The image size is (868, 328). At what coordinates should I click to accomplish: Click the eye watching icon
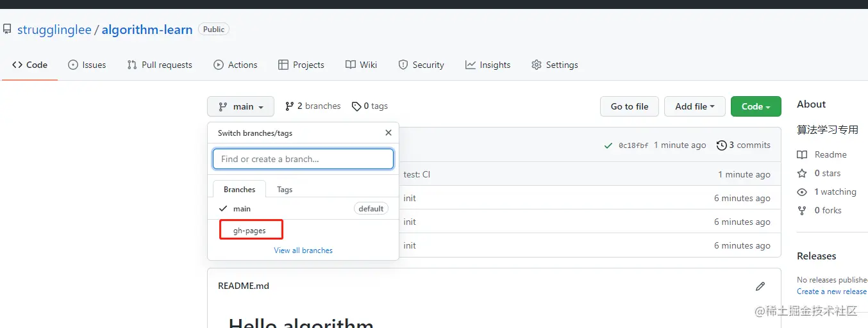[802, 192]
